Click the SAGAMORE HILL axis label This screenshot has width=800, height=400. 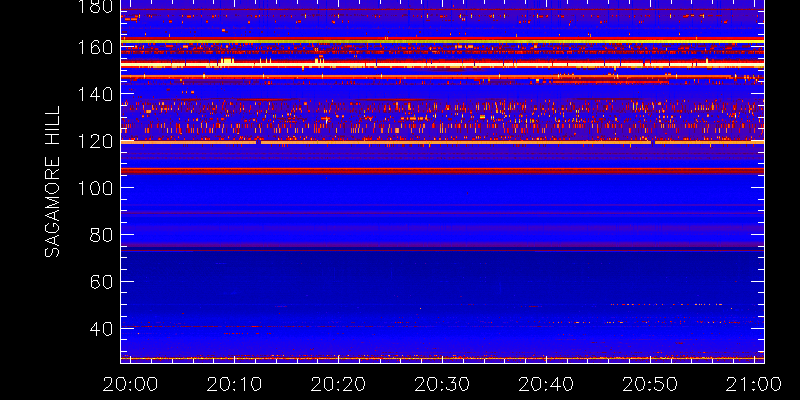tap(52, 182)
